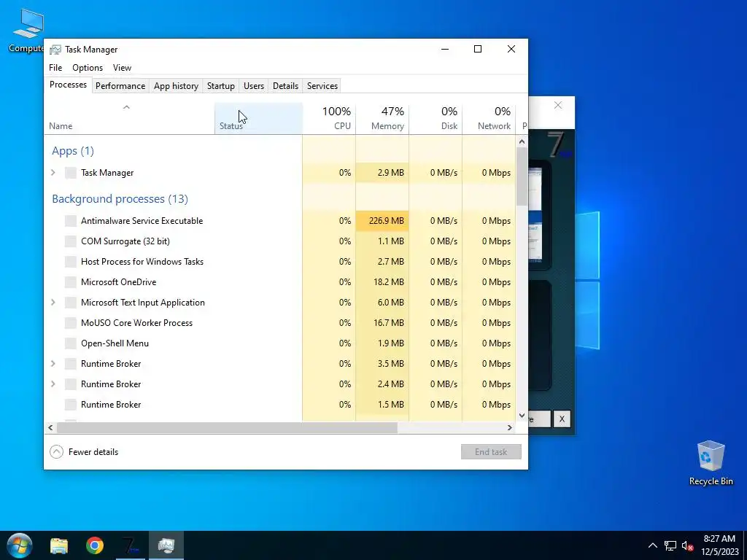This screenshot has height=560, width=747.
Task: Click the Task Manager title bar icon
Action: click(55, 50)
